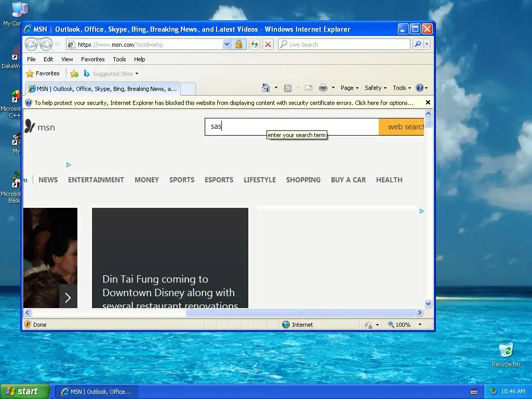Image resolution: width=532 pixels, height=399 pixels.
Task: Refresh the page with the green arrows icon
Action: click(255, 44)
